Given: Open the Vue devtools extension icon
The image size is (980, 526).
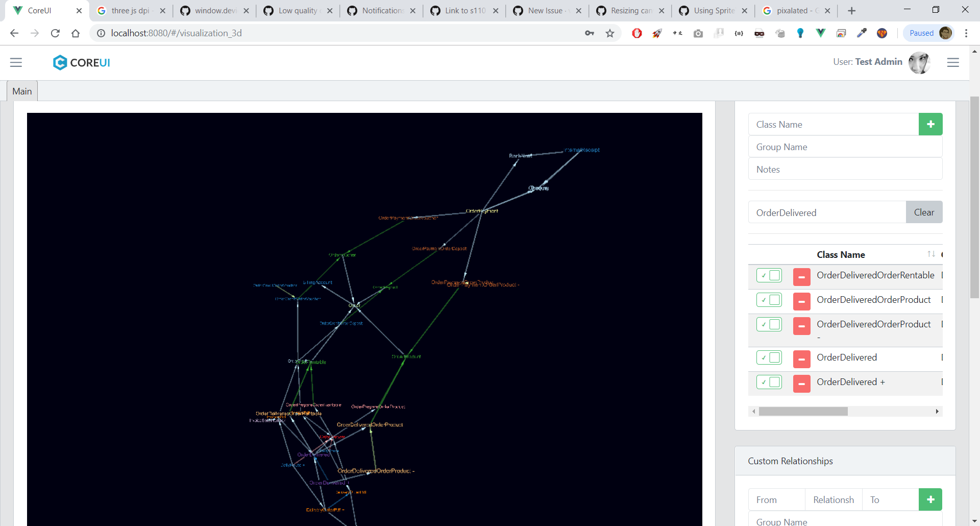Looking at the screenshot, I should (x=820, y=33).
